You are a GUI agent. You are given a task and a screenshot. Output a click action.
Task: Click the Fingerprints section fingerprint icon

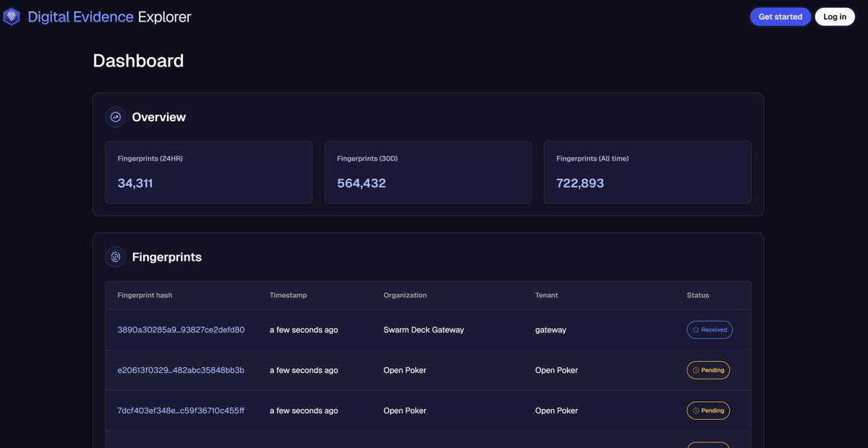tap(116, 257)
